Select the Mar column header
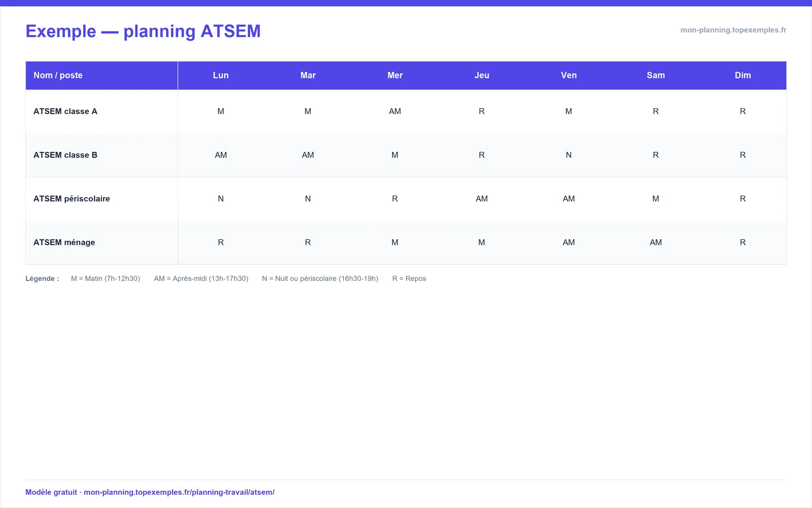 pos(308,75)
